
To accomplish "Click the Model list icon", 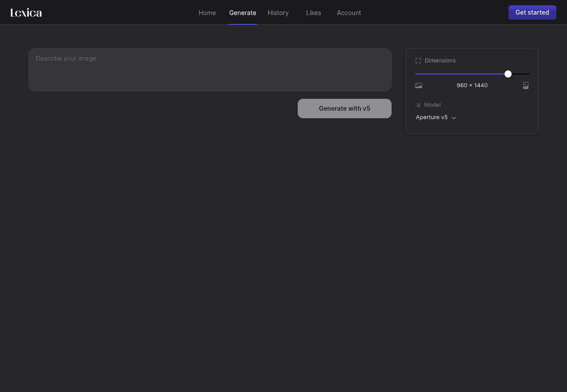I will 418,105.
